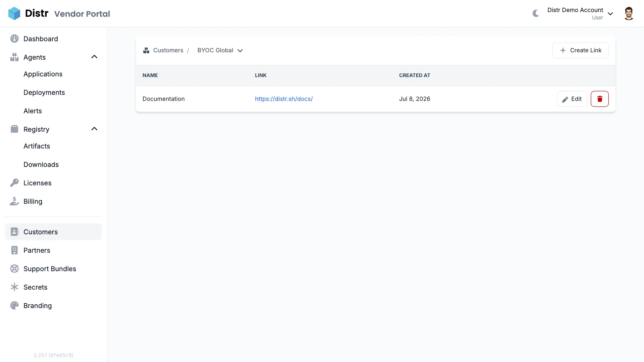Click the Dashboard gauge icon

[14, 39]
